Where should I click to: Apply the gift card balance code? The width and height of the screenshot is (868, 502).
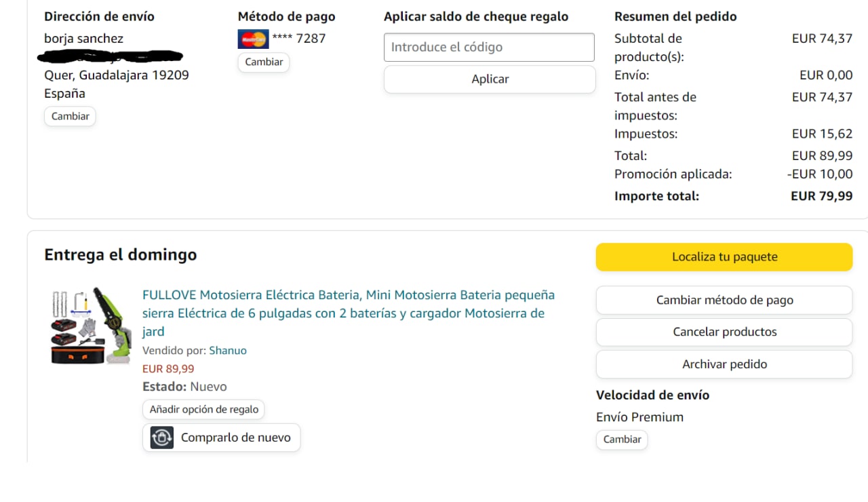490,79
